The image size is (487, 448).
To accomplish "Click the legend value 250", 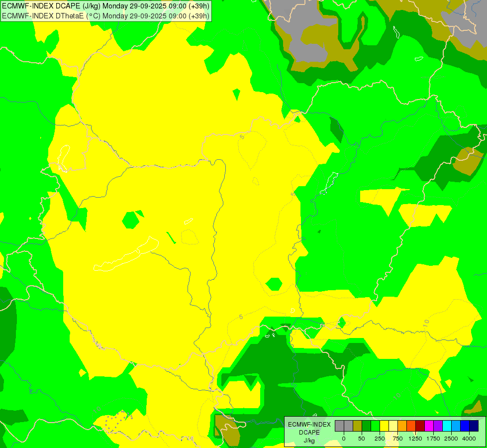I will 380,439.
